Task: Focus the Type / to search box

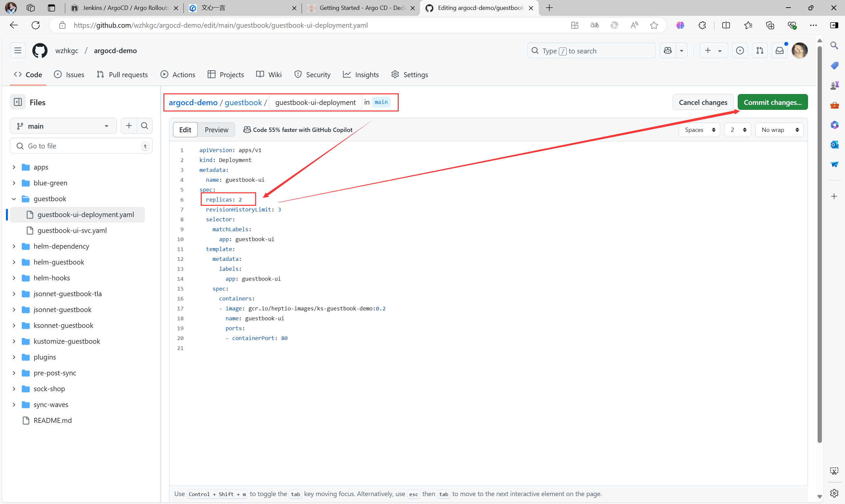Action: tap(591, 50)
